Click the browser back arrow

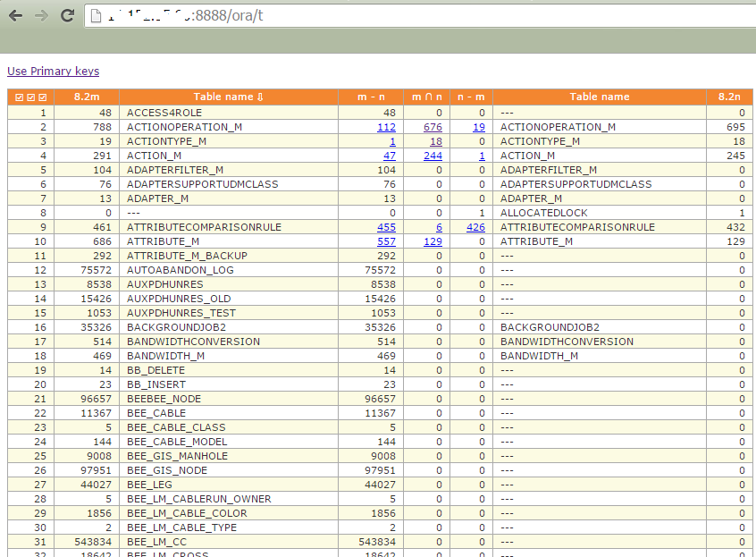tap(15, 15)
